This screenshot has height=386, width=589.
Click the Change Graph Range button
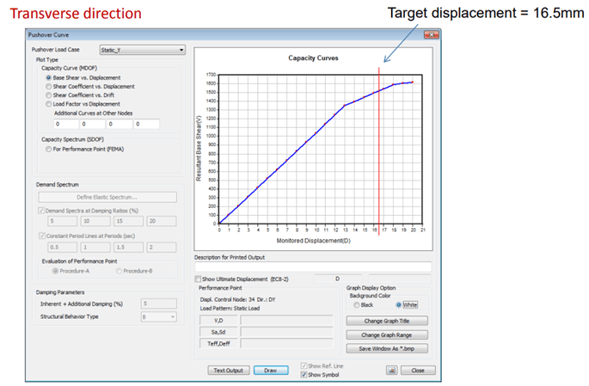pyautogui.click(x=387, y=335)
